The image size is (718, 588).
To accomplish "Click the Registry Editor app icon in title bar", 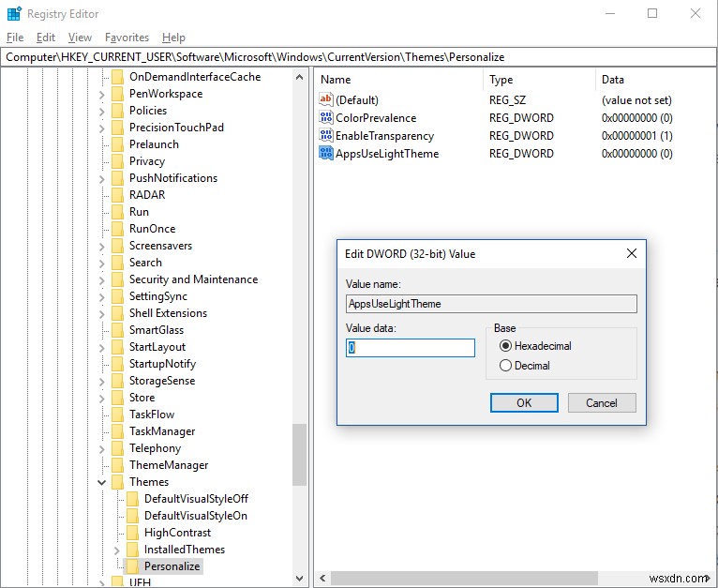I will pyautogui.click(x=14, y=14).
